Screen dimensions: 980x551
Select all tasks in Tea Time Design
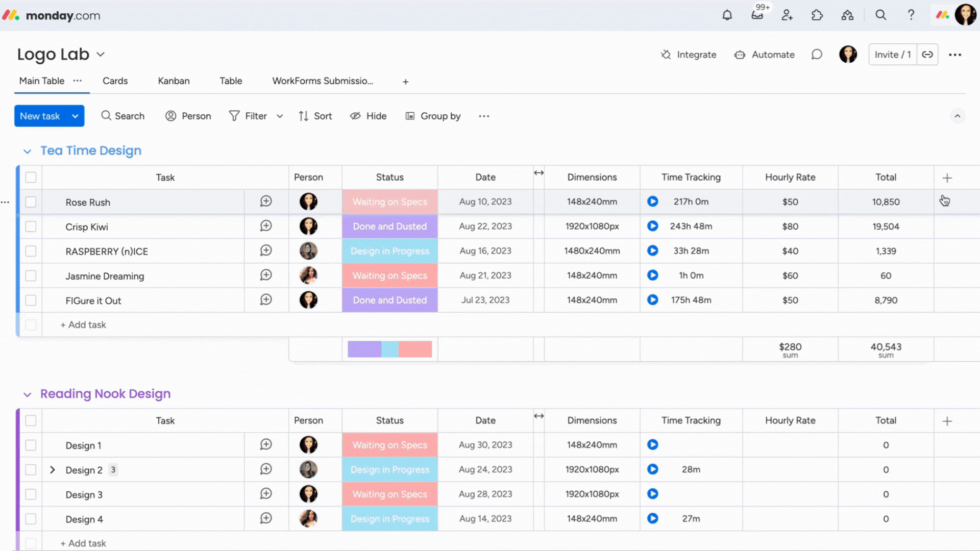[x=31, y=178]
